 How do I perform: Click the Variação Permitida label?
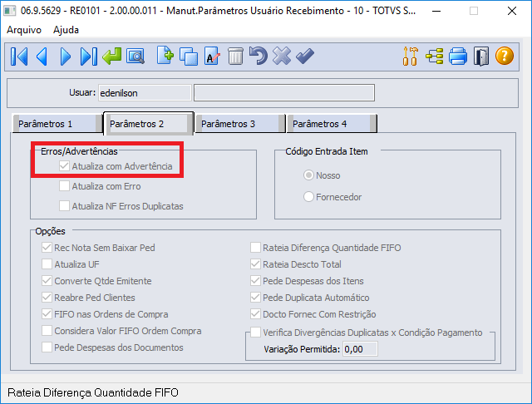(x=302, y=349)
